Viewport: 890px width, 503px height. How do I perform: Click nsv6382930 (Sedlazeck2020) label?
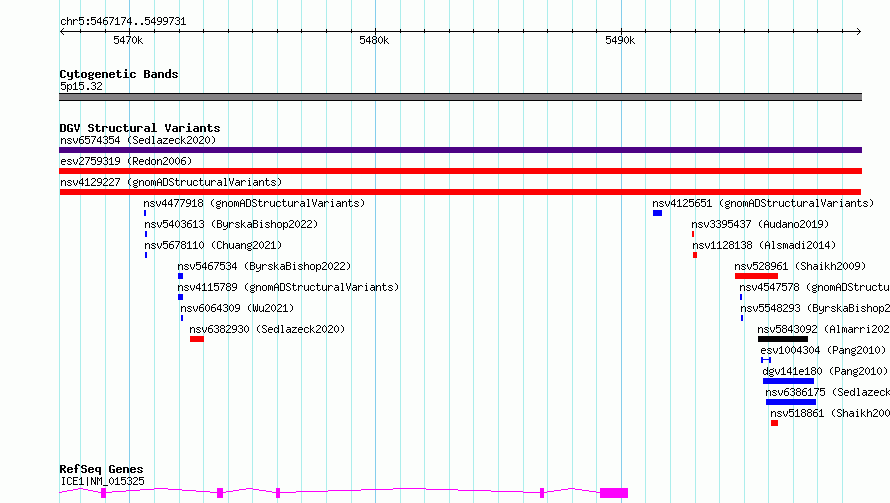(267, 329)
